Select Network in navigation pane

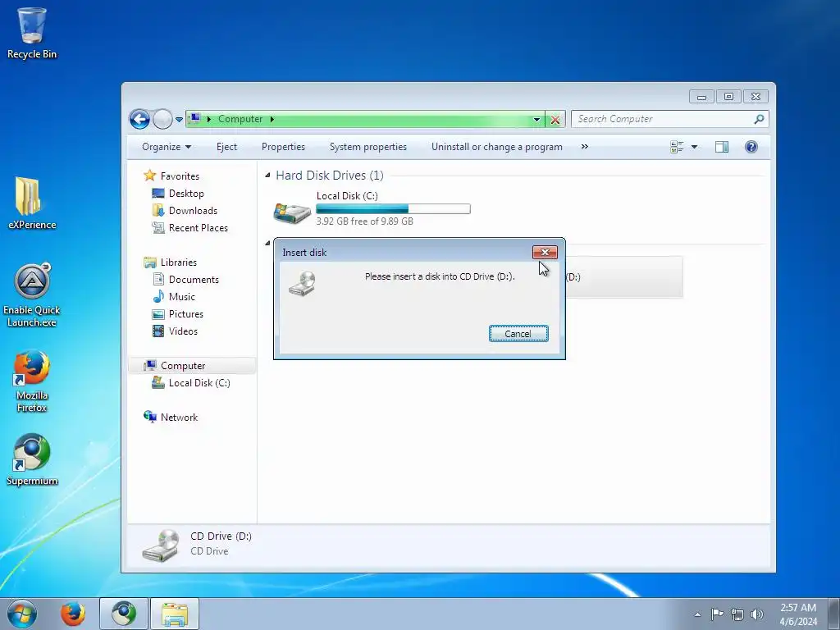pyautogui.click(x=179, y=418)
